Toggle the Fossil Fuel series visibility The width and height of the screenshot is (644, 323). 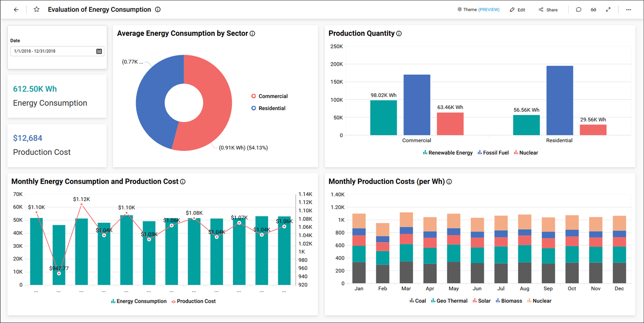point(493,152)
